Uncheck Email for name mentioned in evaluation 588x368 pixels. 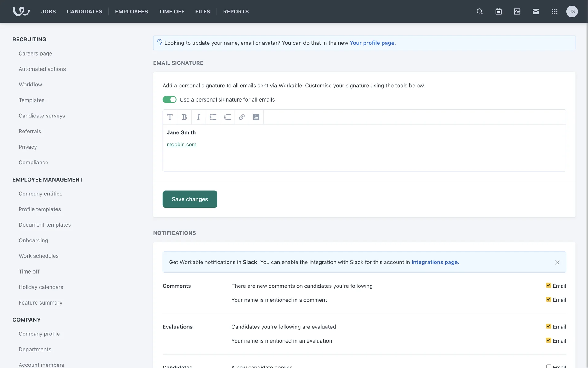pyautogui.click(x=548, y=340)
